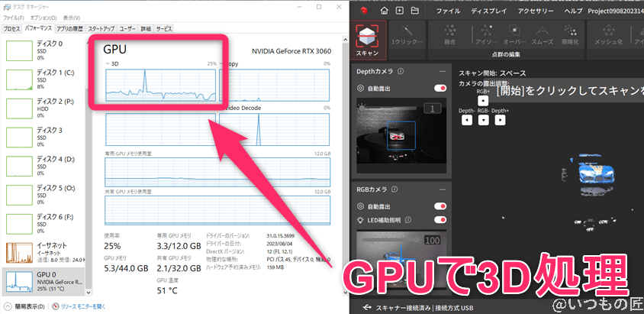Click the RGB+ up arrow button

click(x=484, y=100)
